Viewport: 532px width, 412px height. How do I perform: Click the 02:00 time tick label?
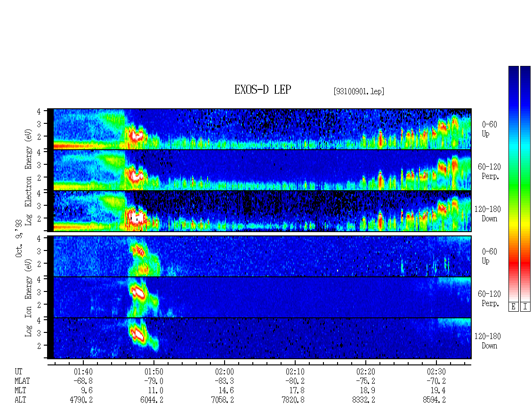click(224, 372)
